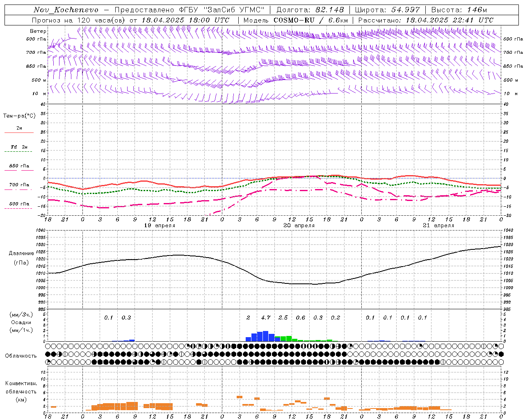Click the station name "Nov_Kochenevo" in the header
The width and height of the screenshot is (525, 420).
point(66,10)
